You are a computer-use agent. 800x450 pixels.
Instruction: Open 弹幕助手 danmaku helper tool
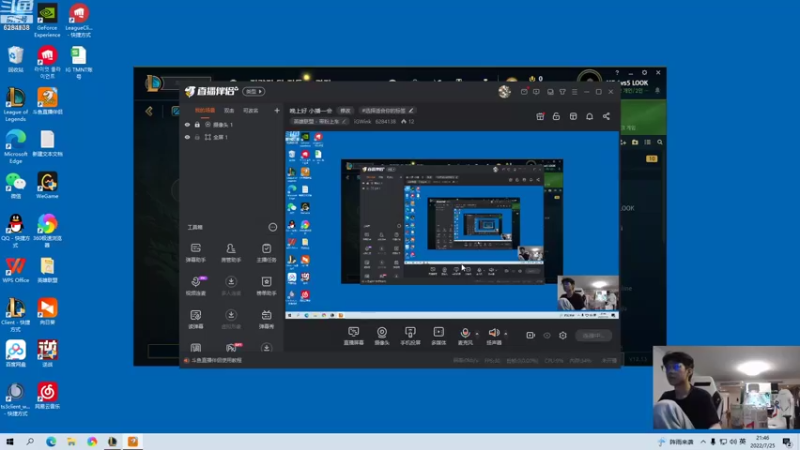(195, 253)
